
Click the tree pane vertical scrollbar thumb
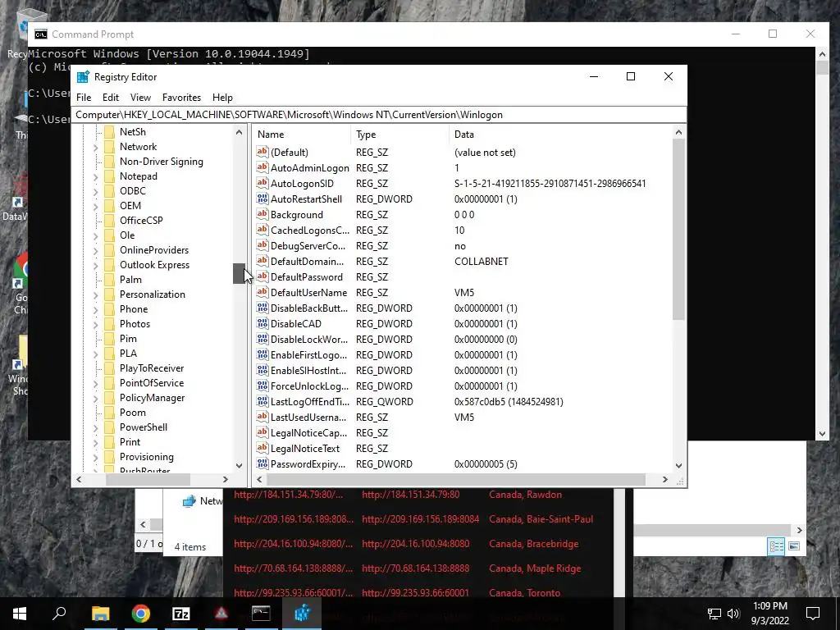(x=239, y=273)
